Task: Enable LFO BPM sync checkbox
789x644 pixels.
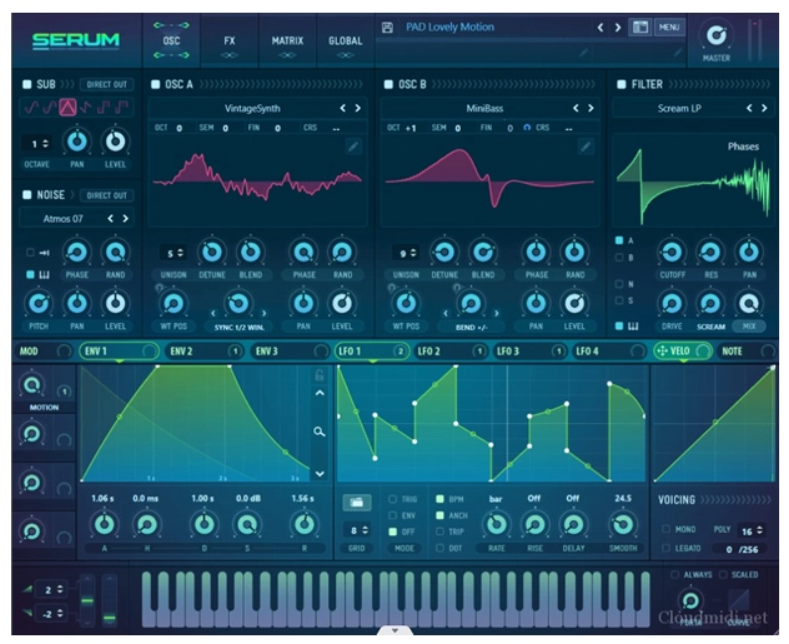Action: tap(440, 499)
